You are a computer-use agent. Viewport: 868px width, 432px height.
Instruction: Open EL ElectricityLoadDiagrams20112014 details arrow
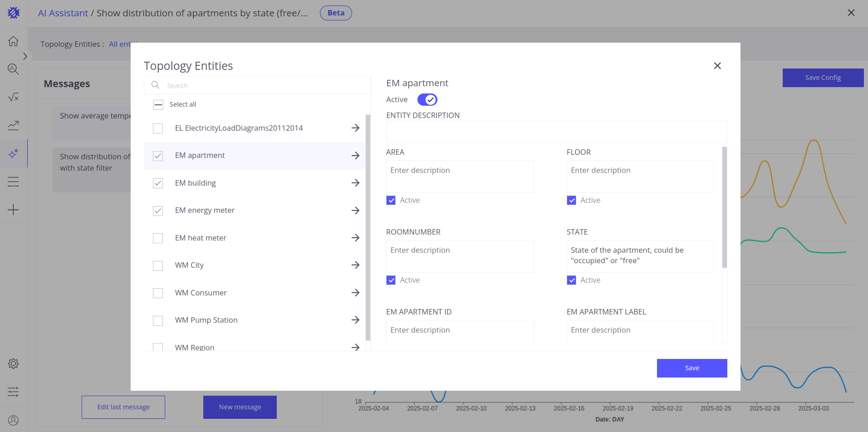click(x=355, y=128)
